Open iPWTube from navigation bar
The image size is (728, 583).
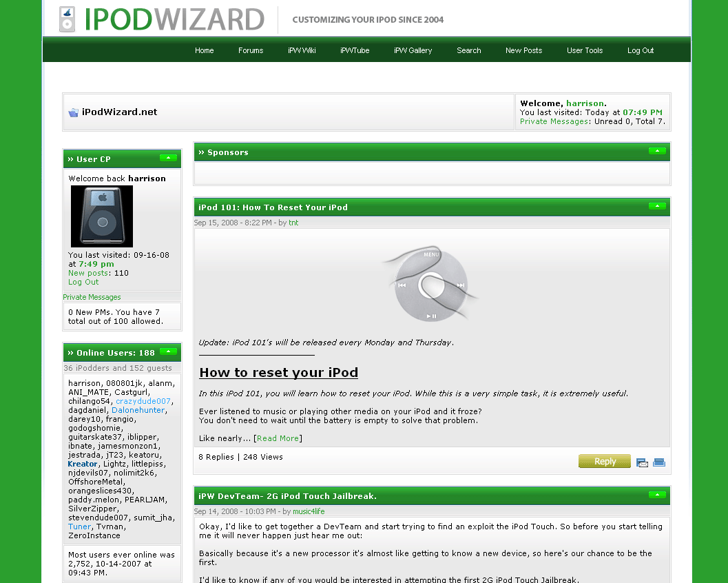[x=355, y=50]
